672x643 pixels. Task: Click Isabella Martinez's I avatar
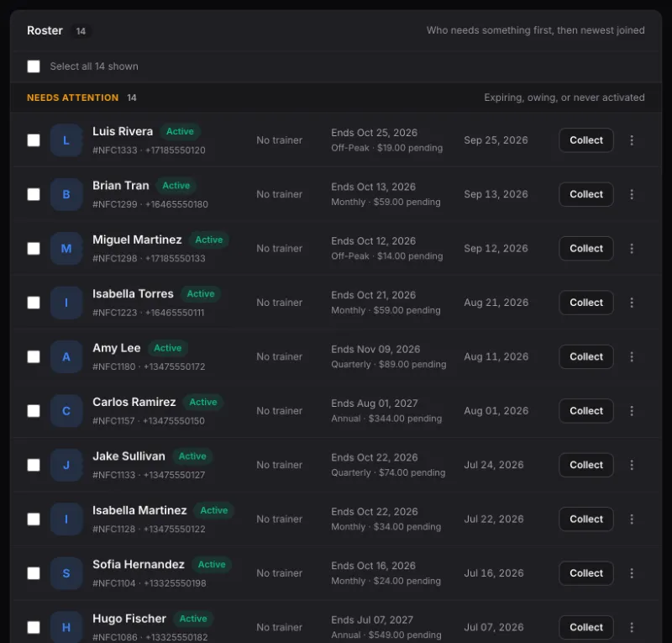pos(66,519)
